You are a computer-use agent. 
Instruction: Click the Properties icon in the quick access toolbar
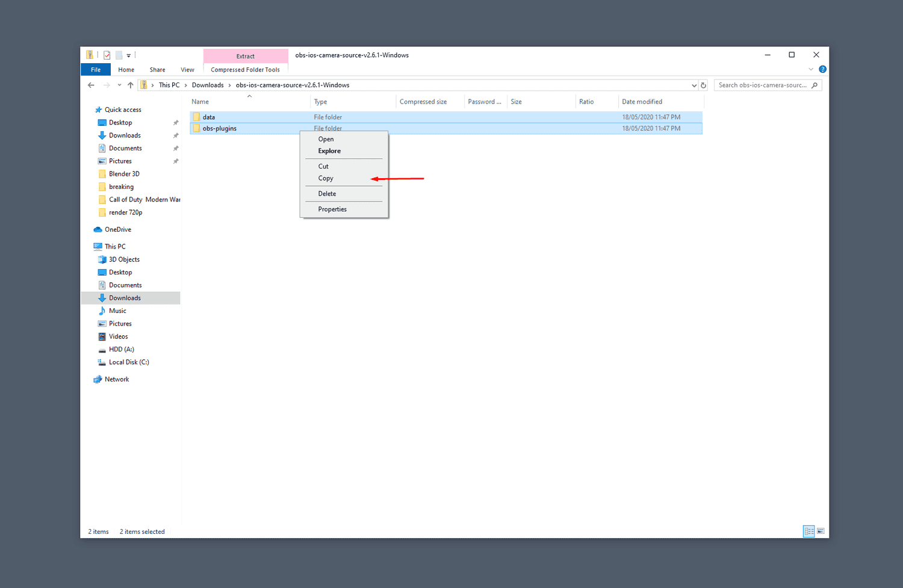[107, 55]
